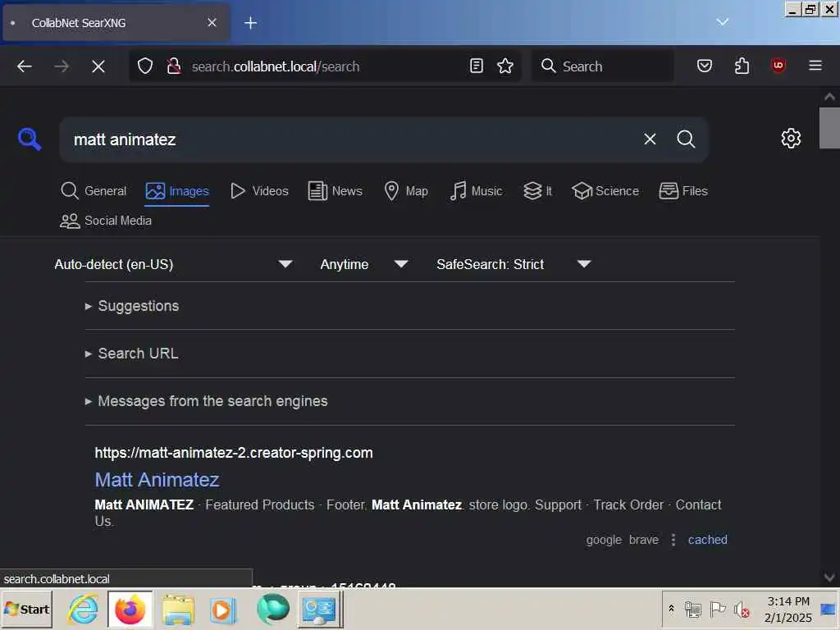Open the Pocket save icon
The width and height of the screenshot is (840, 630).
pos(705,66)
